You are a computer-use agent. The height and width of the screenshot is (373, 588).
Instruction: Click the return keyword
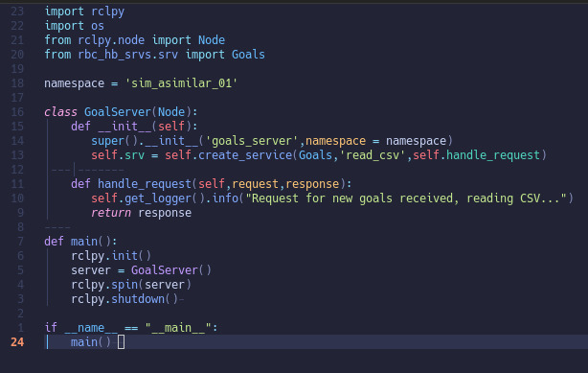pos(111,213)
